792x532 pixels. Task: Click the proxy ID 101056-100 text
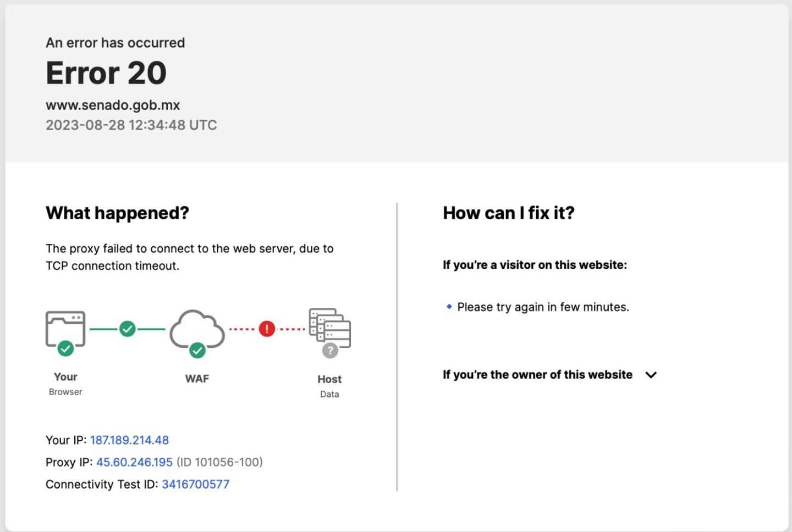(x=219, y=462)
